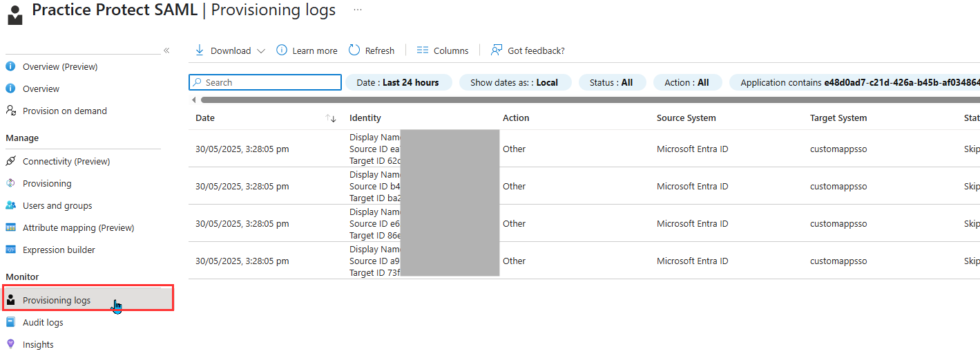Click the Users and groups icon
980x356 pixels.
pos(10,205)
